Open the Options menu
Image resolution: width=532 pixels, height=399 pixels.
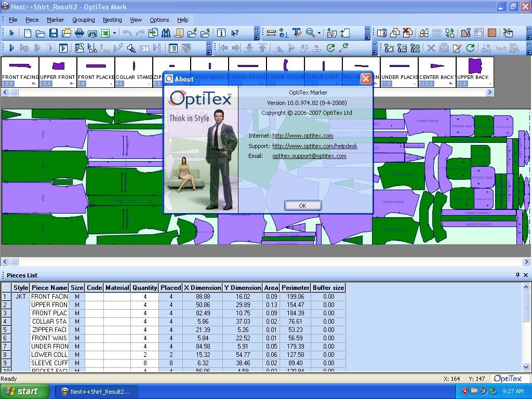pyautogui.click(x=159, y=20)
